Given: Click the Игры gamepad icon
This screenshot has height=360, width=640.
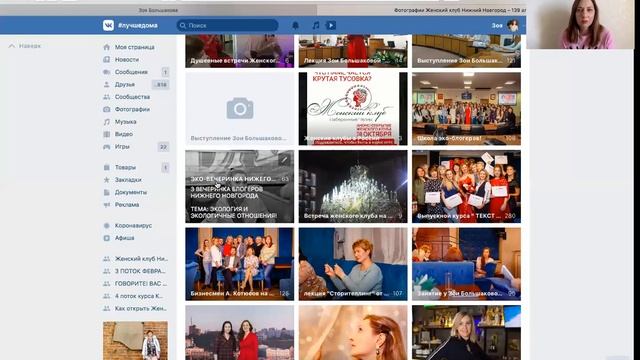Looking at the screenshot, I should (107, 147).
